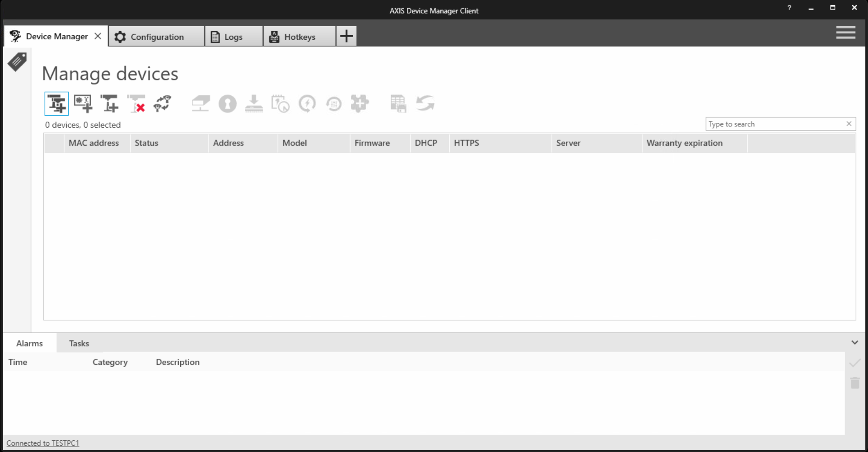Switch to the Configuration tab
Viewport: 868px width, 452px height.
point(157,36)
